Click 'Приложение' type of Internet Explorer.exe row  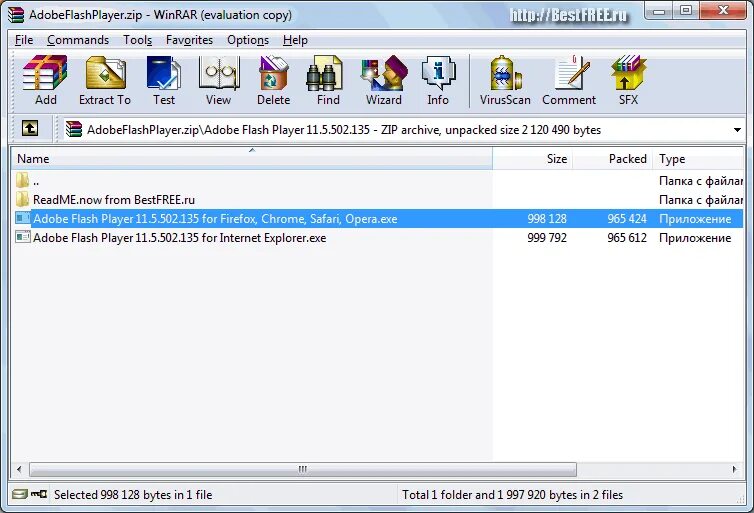point(695,238)
